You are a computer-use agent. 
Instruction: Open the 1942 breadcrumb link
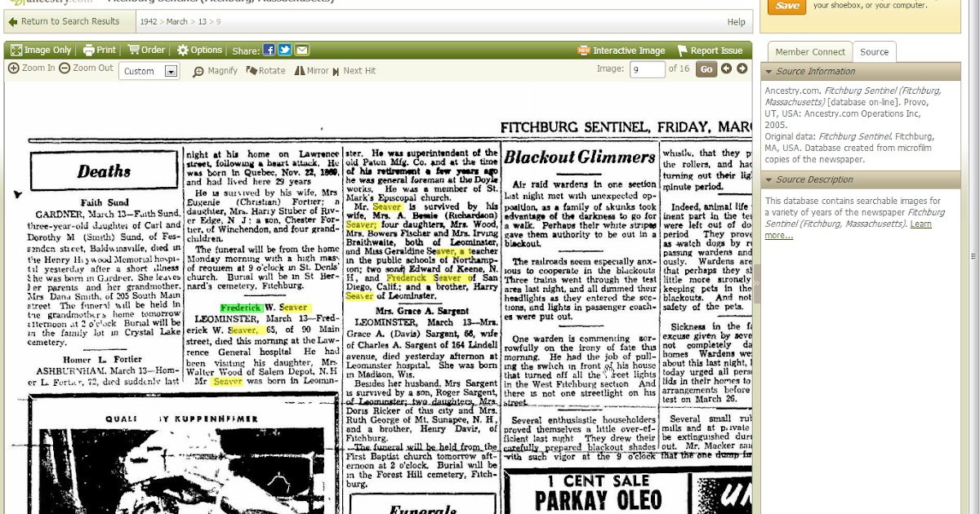[149, 21]
